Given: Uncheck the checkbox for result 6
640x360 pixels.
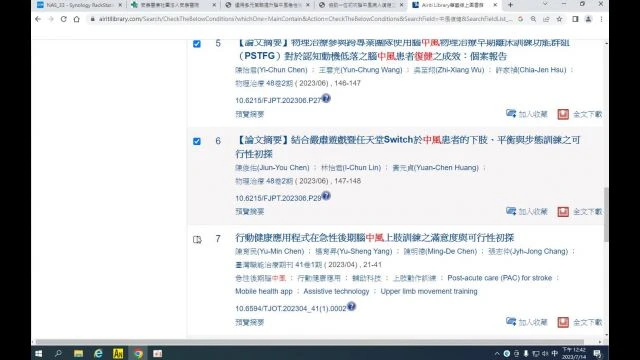Looking at the screenshot, I should (197, 141).
